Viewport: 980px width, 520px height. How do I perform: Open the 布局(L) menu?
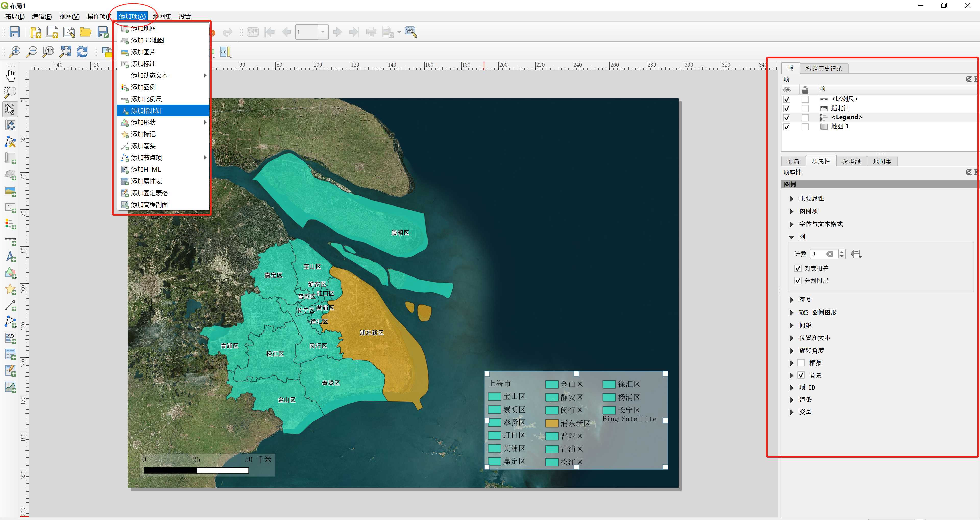[15, 16]
